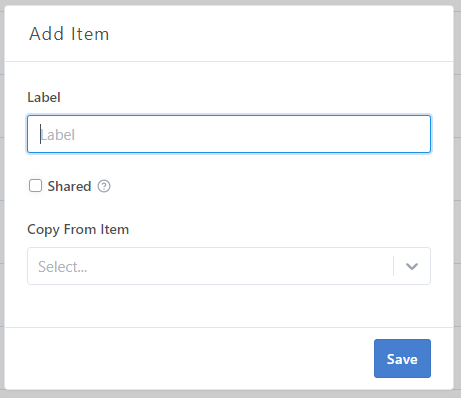Enable sharing via the Shared label text

(69, 186)
